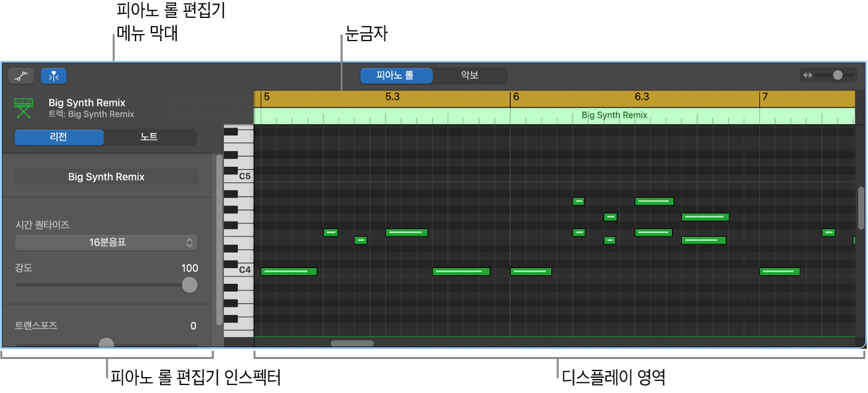Click the Big Synth Remix region header
Screen dimensions: 868x393
614,116
